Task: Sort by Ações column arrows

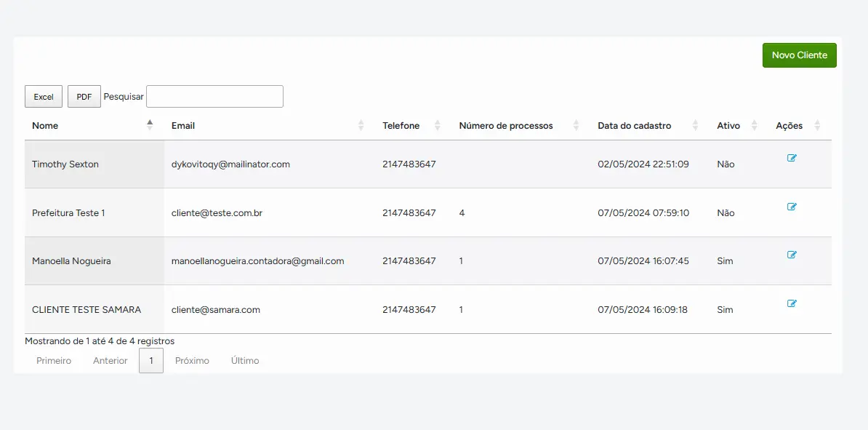Action: [x=817, y=125]
